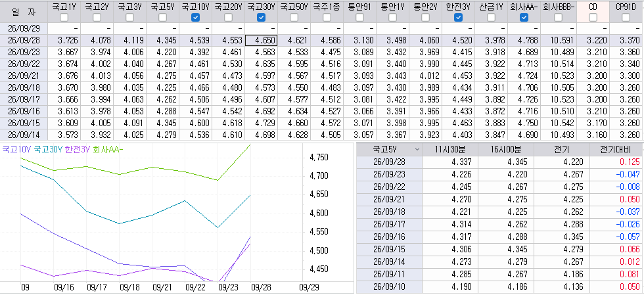This screenshot has height=295, width=644.
Task: Select 국고10Y value 4.392 on 26/09/23
Action: (196, 52)
